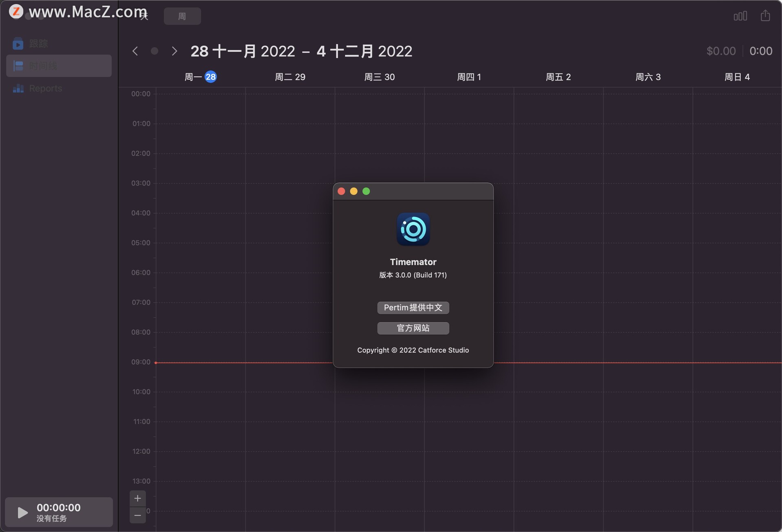Click the Timemator app icon in About dialog
Screen dimensions: 782x532
point(413,229)
